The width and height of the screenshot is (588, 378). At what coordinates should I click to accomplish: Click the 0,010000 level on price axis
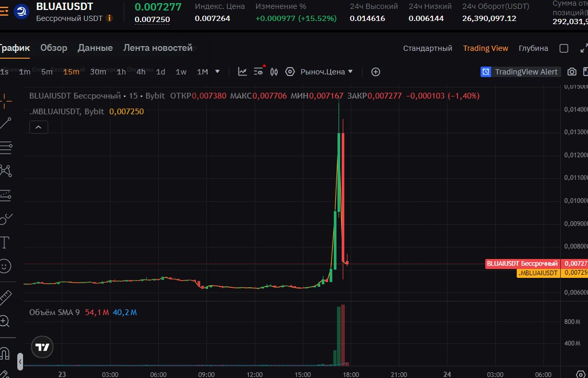(x=576, y=201)
